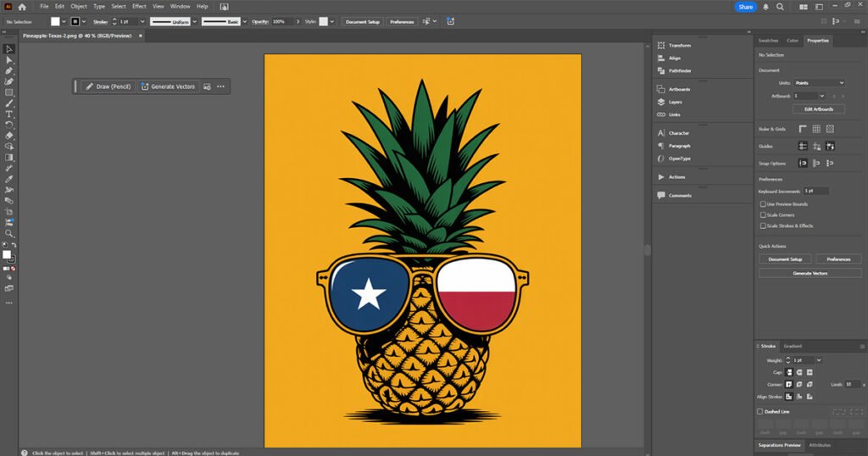Click the blue Share button

pos(746,7)
